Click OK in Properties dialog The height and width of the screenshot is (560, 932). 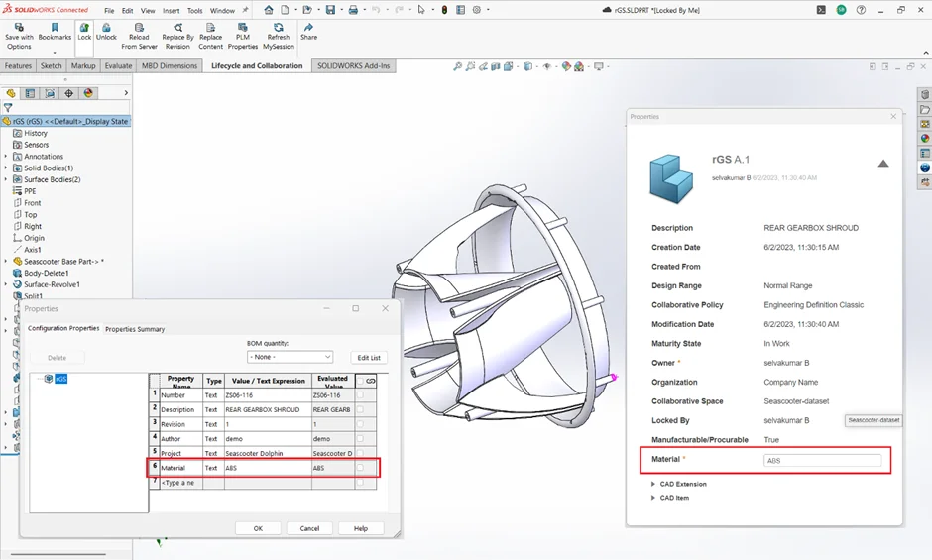pos(258,528)
